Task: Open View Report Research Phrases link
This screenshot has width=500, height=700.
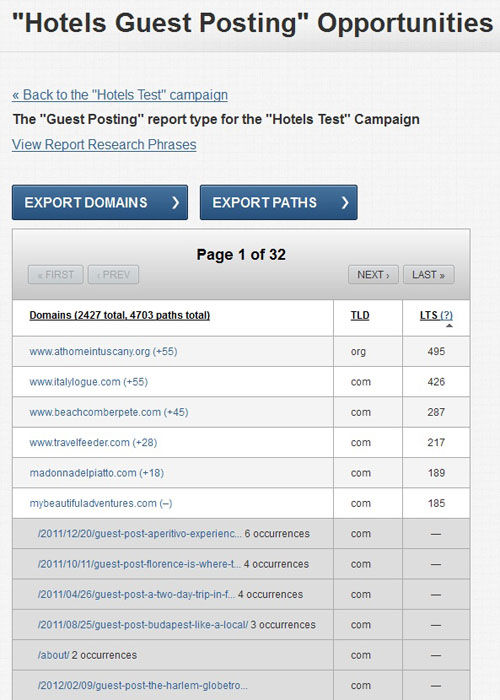Action: [104, 145]
